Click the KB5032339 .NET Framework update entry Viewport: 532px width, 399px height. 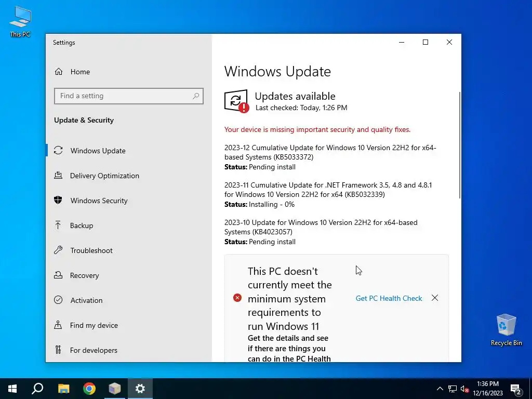tap(328, 194)
